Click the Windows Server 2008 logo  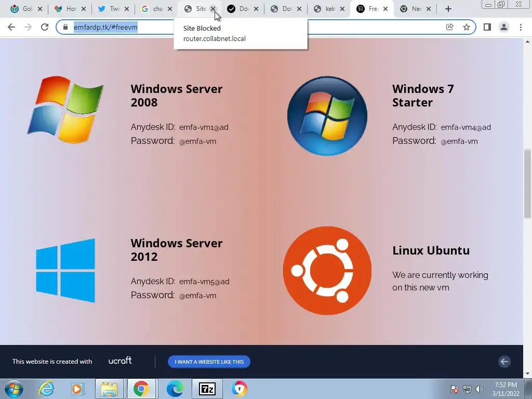(x=65, y=109)
